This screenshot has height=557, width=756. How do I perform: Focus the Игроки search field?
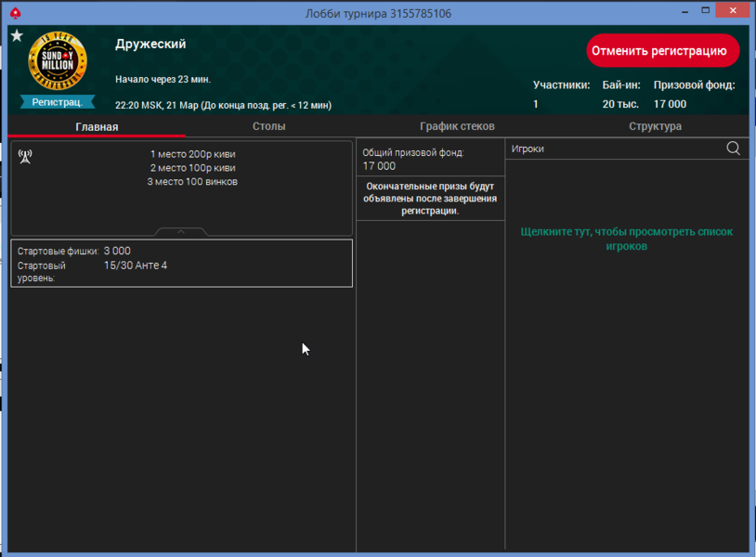pyautogui.click(x=613, y=149)
